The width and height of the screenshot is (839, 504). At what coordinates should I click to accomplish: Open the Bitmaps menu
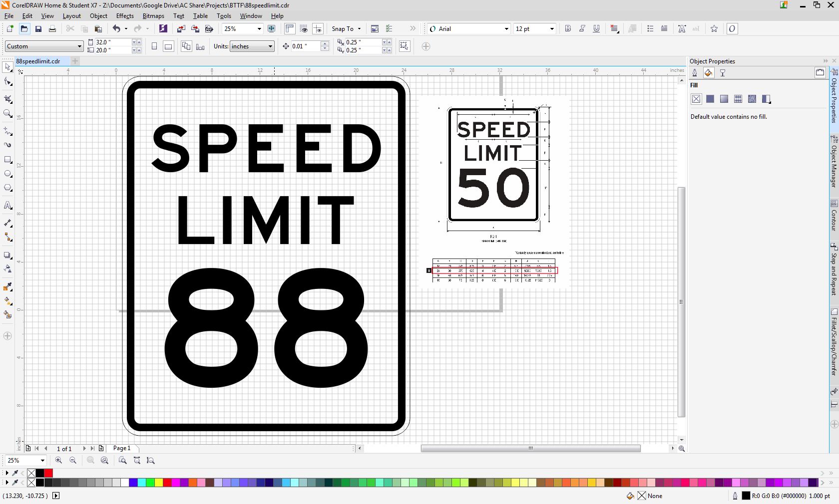(x=153, y=16)
